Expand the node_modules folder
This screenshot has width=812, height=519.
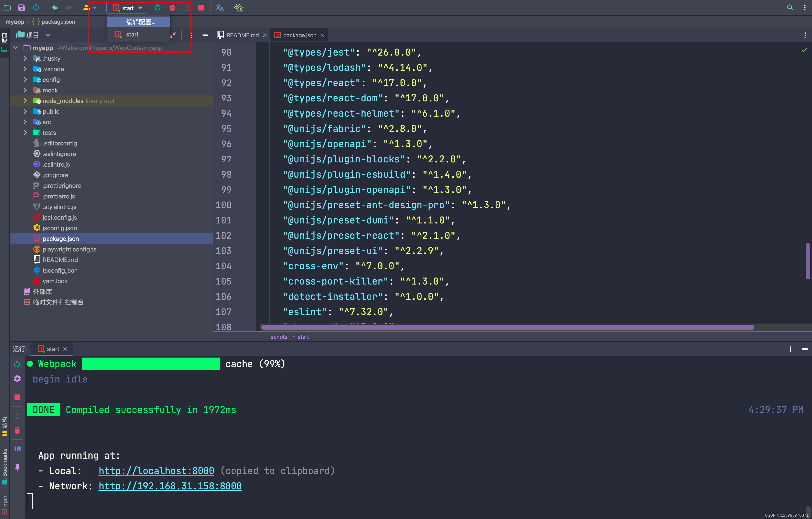(x=25, y=101)
